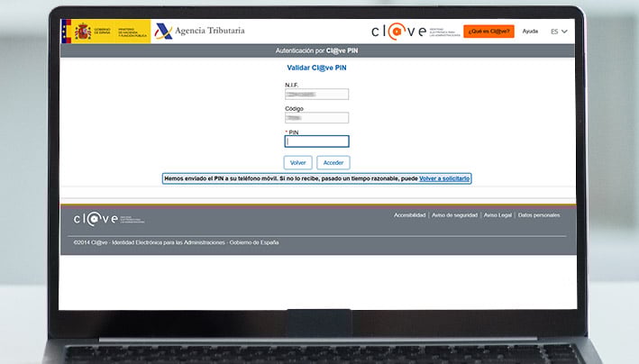Open the Accesibilidad footer link
This screenshot has width=639, height=364.
tap(409, 215)
